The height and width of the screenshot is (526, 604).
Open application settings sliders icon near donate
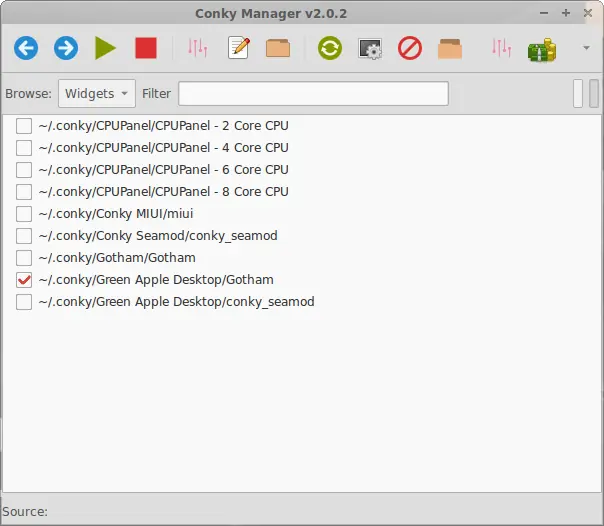tap(502, 48)
